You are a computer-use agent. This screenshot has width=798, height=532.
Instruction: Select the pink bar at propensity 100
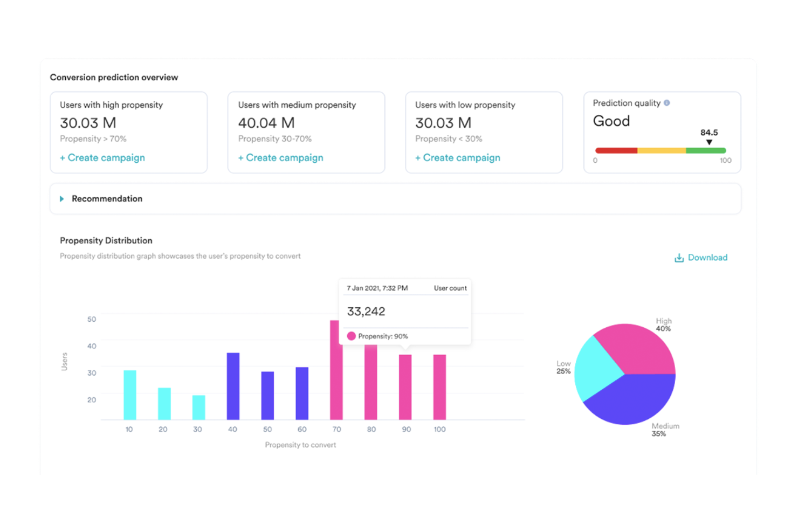[x=440, y=387]
